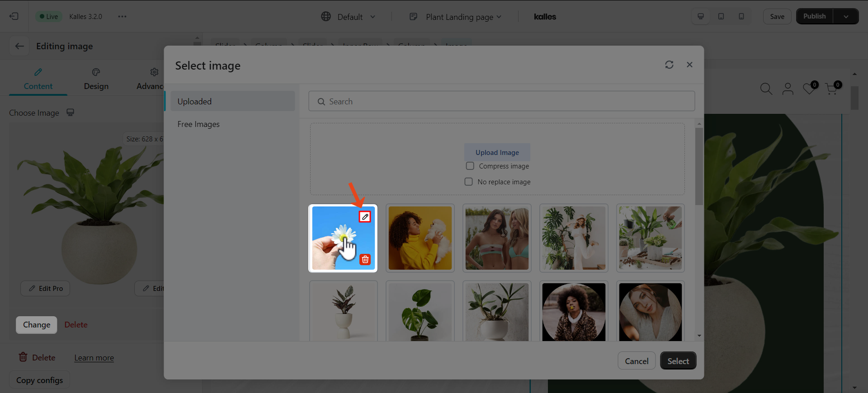Click the pencil edit icon on daisy image
The height and width of the screenshot is (393, 868).
365,217
